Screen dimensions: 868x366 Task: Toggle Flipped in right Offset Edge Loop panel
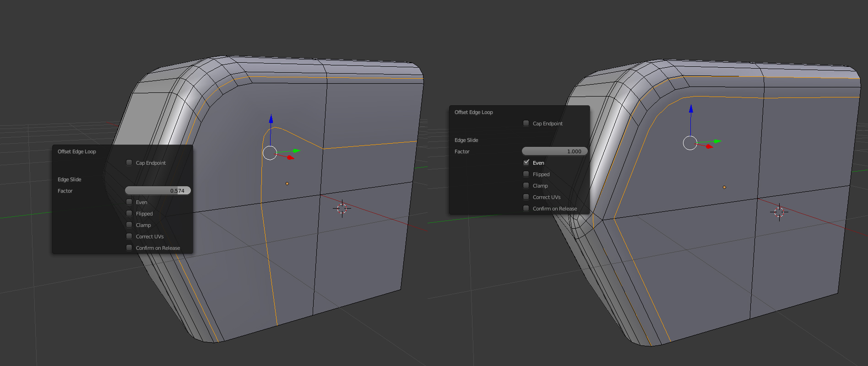pos(526,174)
